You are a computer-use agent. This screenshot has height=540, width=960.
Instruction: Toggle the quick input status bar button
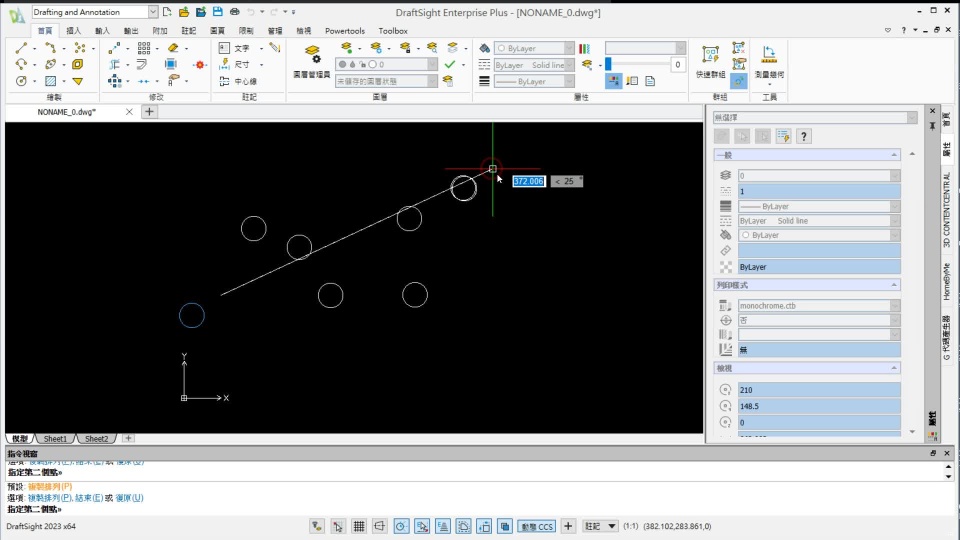[x=484, y=526]
